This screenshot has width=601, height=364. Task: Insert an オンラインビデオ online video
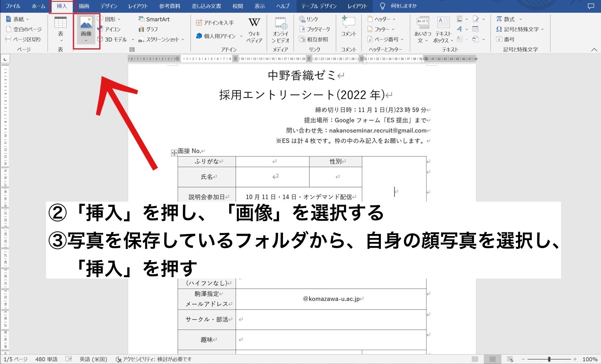pyautogui.click(x=280, y=30)
